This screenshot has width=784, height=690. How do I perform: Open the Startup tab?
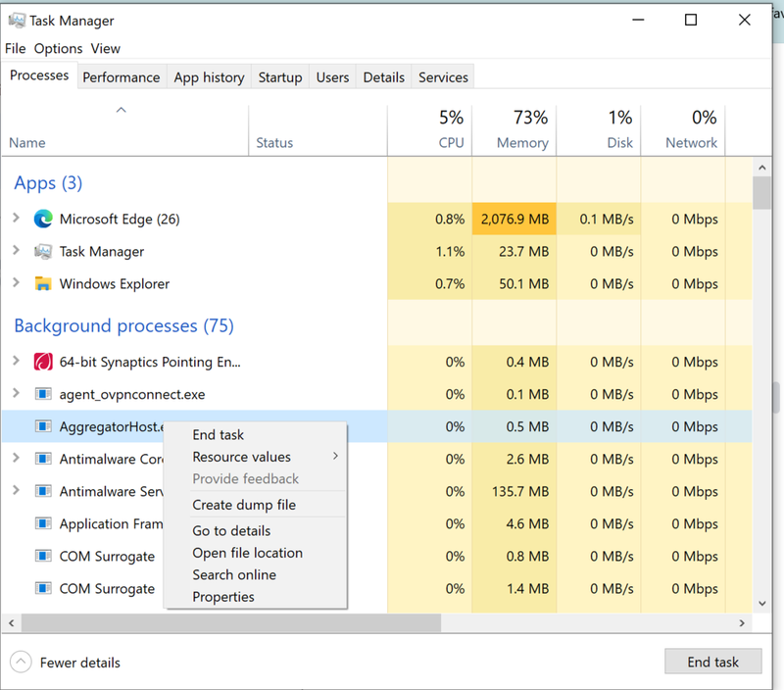coord(280,77)
